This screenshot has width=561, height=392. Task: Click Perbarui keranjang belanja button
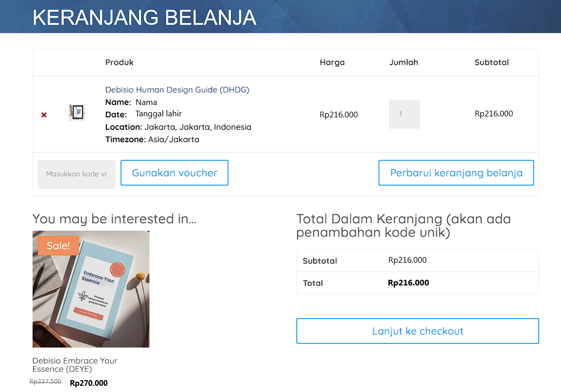pyautogui.click(x=456, y=173)
